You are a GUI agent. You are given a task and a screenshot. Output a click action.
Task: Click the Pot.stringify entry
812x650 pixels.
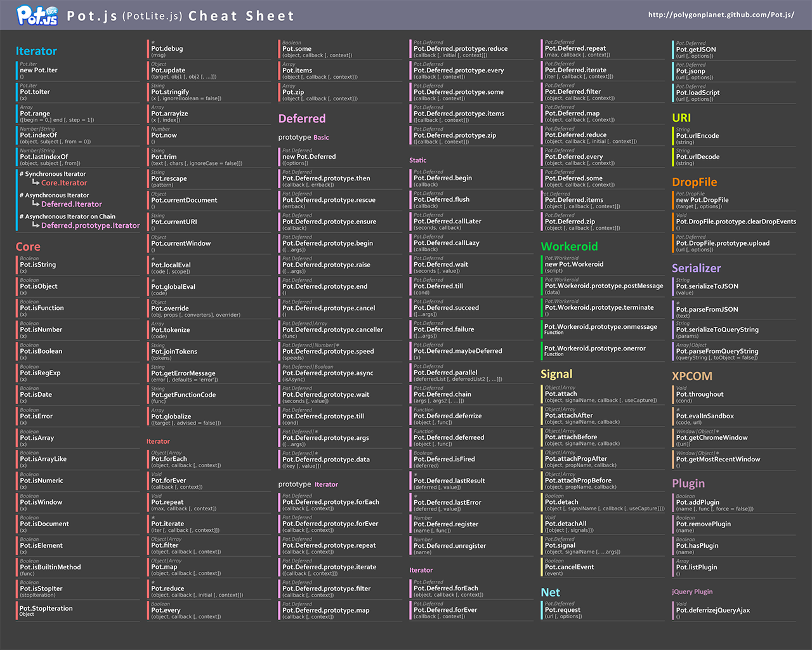click(210, 92)
